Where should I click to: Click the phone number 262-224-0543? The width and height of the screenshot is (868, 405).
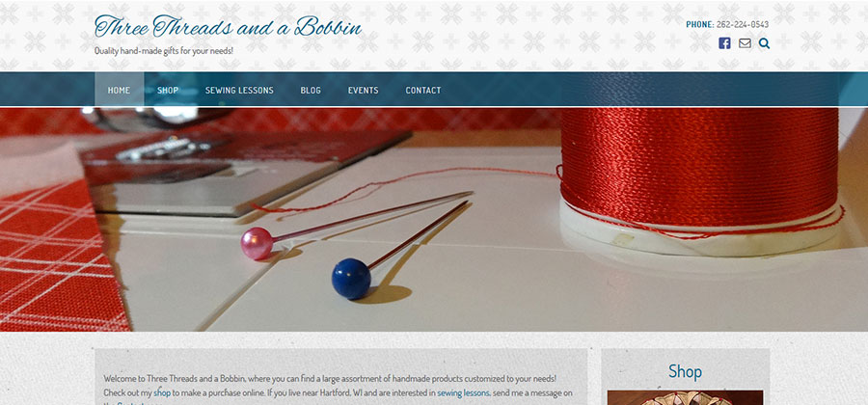(743, 24)
